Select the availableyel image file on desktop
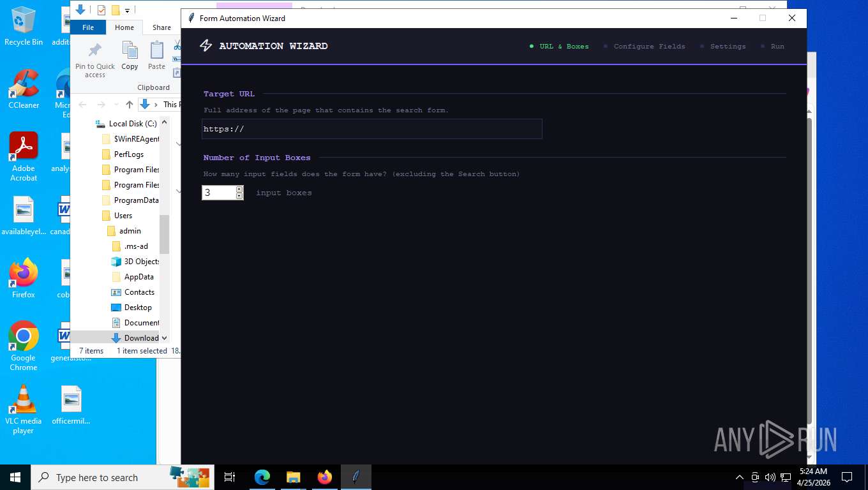This screenshot has height=490, width=868. pos(24,216)
